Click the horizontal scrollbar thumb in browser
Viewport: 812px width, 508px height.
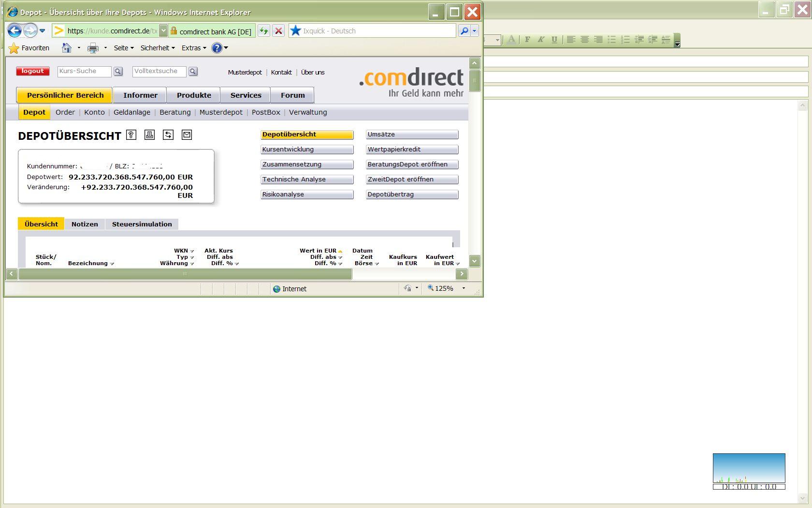[185, 274]
